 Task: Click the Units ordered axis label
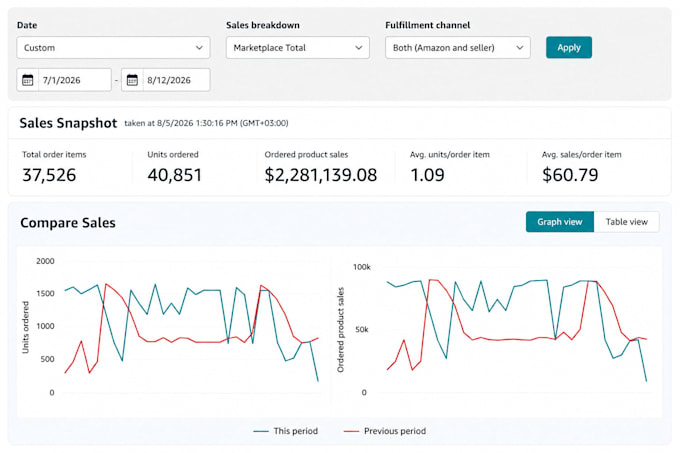coord(26,327)
